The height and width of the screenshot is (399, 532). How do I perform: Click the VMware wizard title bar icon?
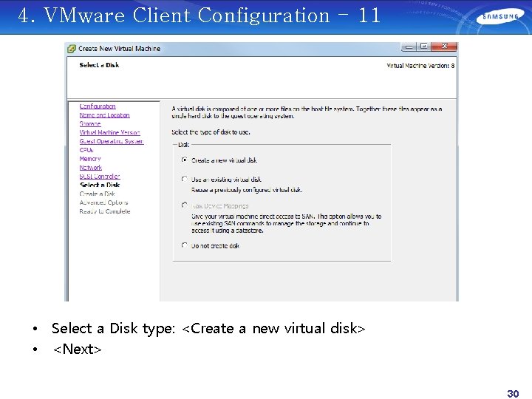(x=71, y=49)
